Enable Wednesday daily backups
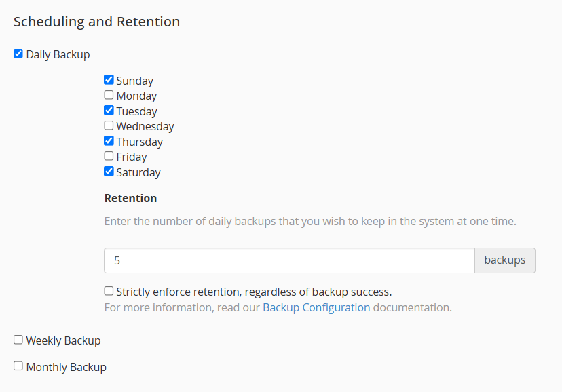Screen dimensions: 562x392 (x=109, y=125)
